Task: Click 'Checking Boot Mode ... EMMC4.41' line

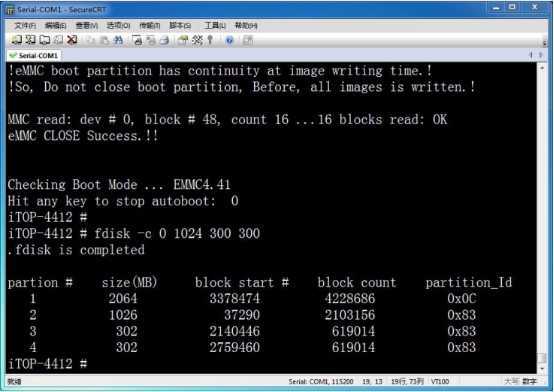Action: click(119, 185)
